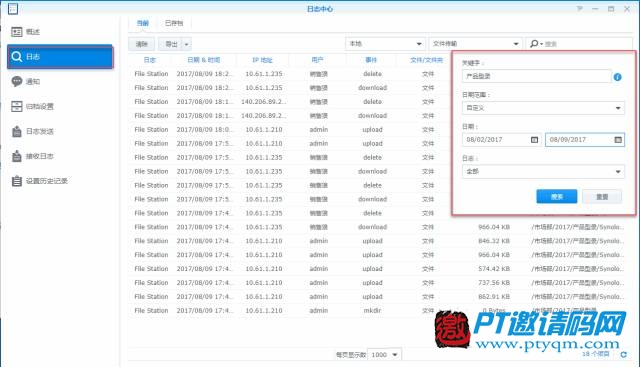Select the timestamp cell 2017/08/09 18:0...
Viewport: 640px width, 367px height.
pyautogui.click(x=205, y=129)
